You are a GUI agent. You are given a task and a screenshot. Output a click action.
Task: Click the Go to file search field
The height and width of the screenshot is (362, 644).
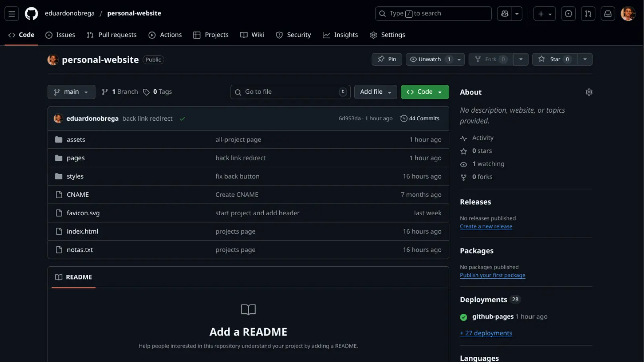pyautogui.click(x=290, y=92)
